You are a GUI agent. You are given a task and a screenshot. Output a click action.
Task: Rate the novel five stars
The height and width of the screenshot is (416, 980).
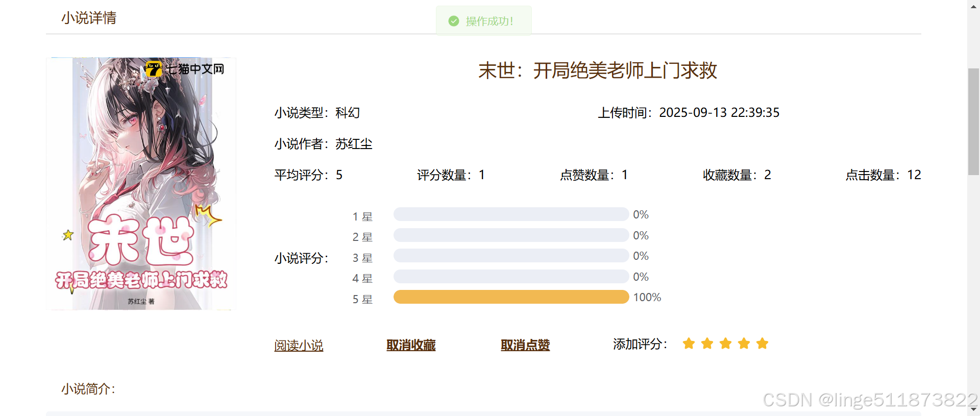coord(762,344)
